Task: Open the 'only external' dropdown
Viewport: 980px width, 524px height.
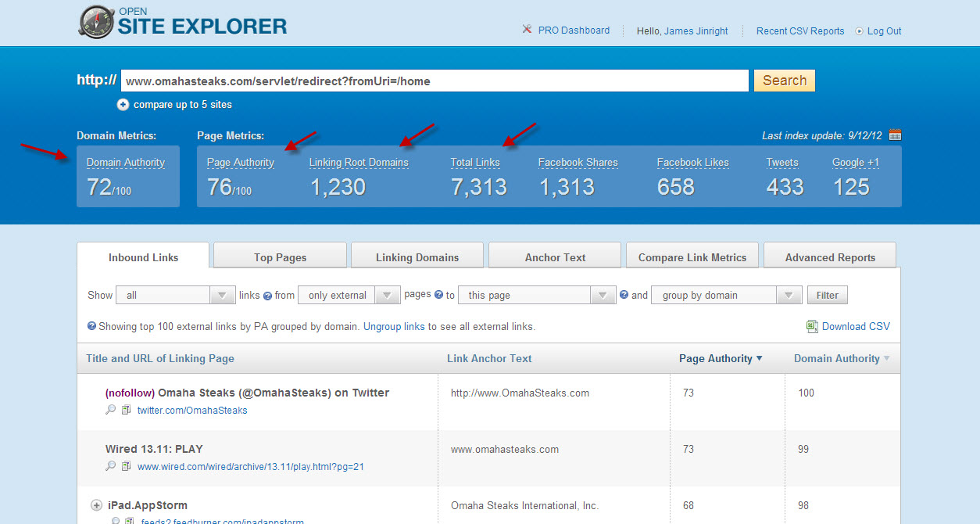Action: [x=349, y=295]
